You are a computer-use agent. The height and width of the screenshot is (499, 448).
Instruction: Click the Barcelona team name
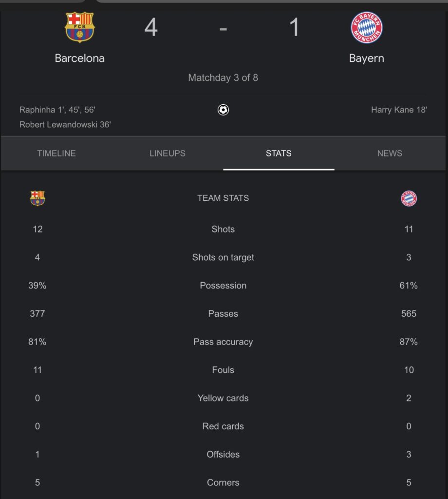pos(79,58)
